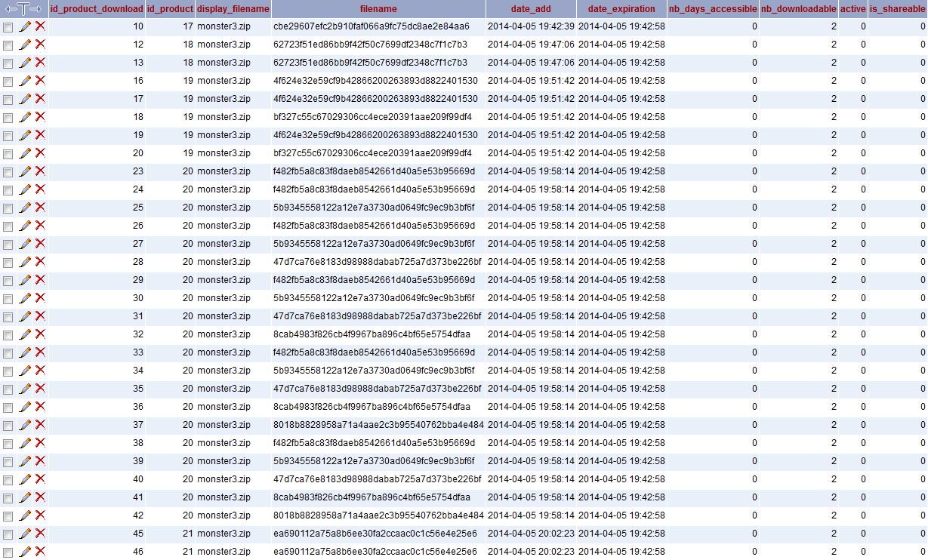Viewport: 928px width, 560px height.
Task: Edit row with id_product_download 28
Action: coord(25,262)
